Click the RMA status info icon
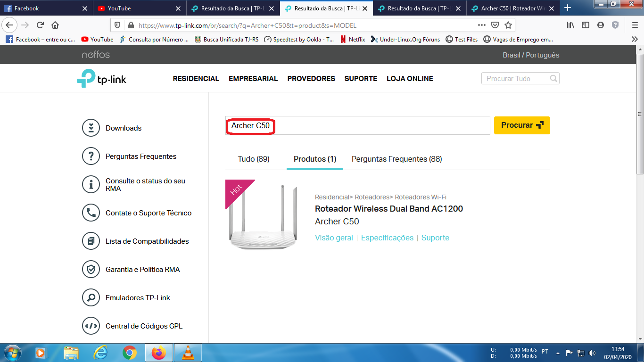The width and height of the screenshot is (644, 362). click(x=91, y=185)
